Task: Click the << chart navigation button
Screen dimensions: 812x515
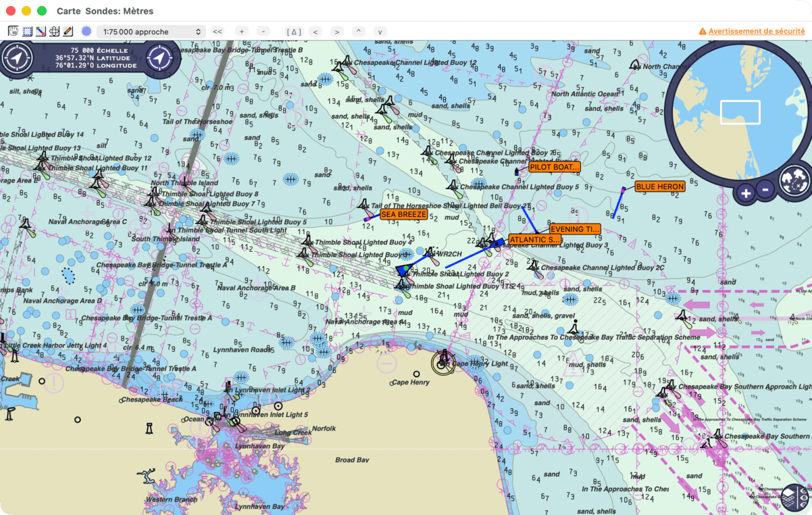Action: [x=218, y=32]
